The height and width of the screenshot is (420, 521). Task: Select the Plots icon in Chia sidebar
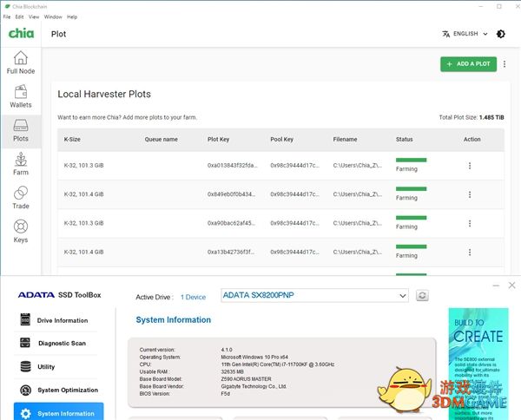click(21, 126)
